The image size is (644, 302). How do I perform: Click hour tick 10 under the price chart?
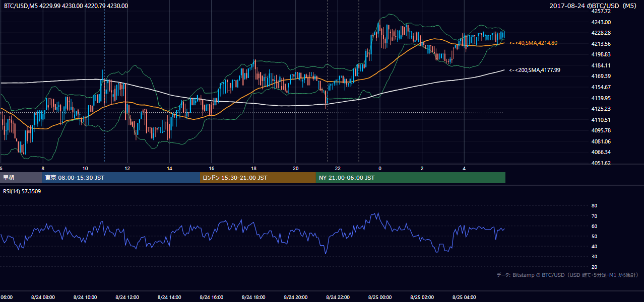[x=85, y=169]
